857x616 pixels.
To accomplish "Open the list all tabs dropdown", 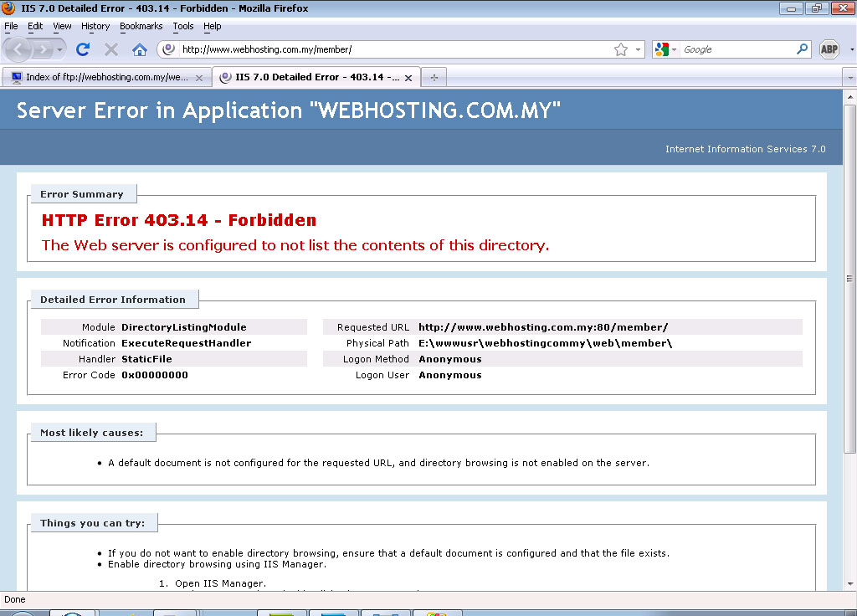I will pyautogui.click(x=849, y=77).
